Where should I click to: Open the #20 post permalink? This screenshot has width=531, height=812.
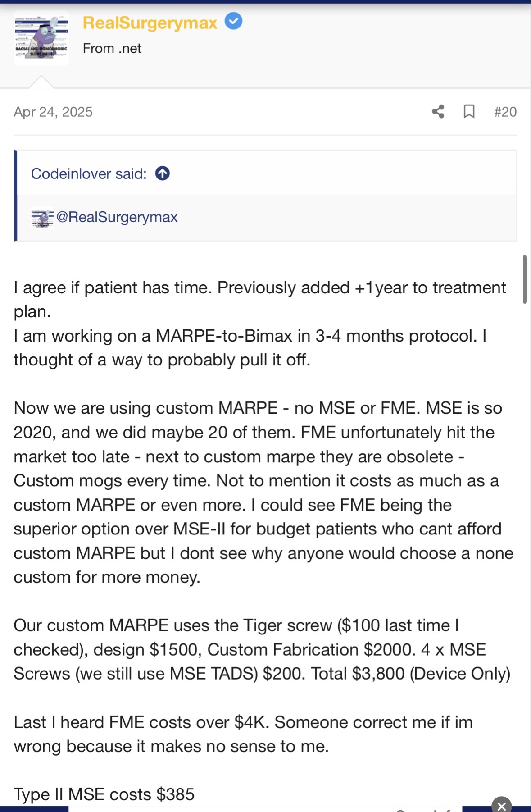coord(505,112)
